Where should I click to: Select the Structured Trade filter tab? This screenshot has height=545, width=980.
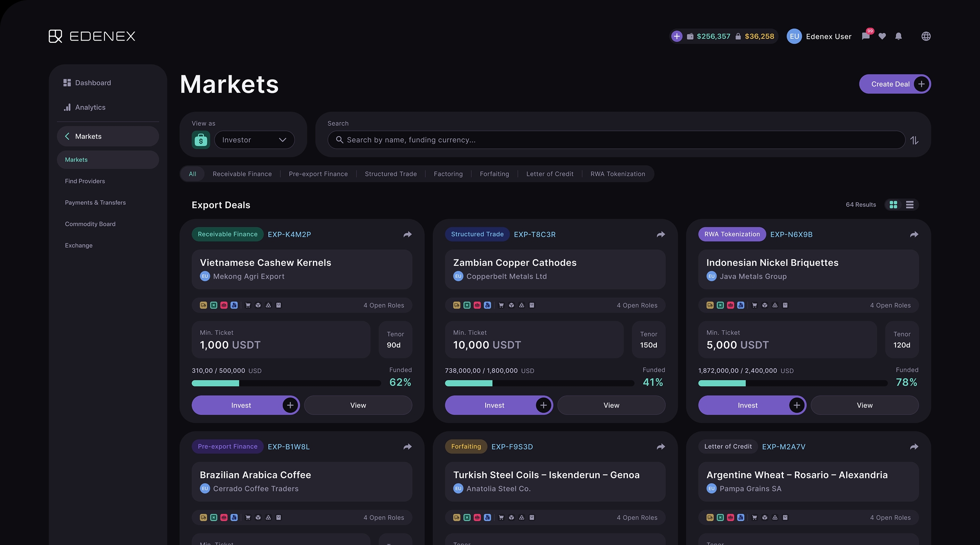[x=391, y=174]
